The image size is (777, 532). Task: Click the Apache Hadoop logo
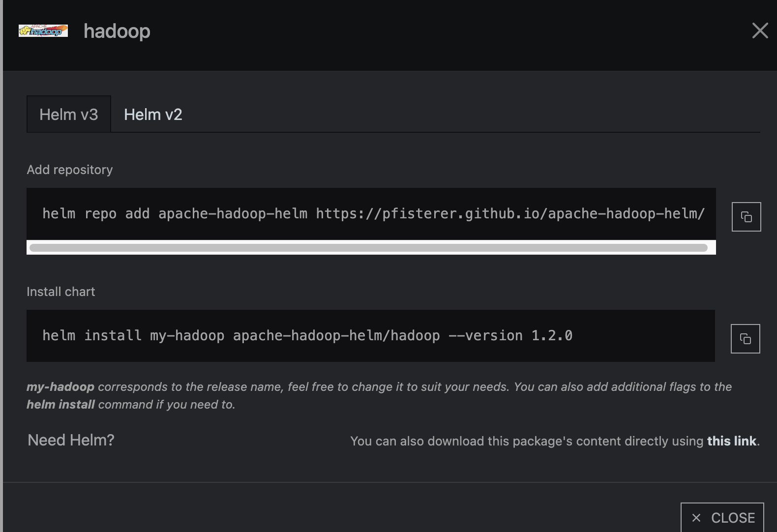(x=43, y=30)
